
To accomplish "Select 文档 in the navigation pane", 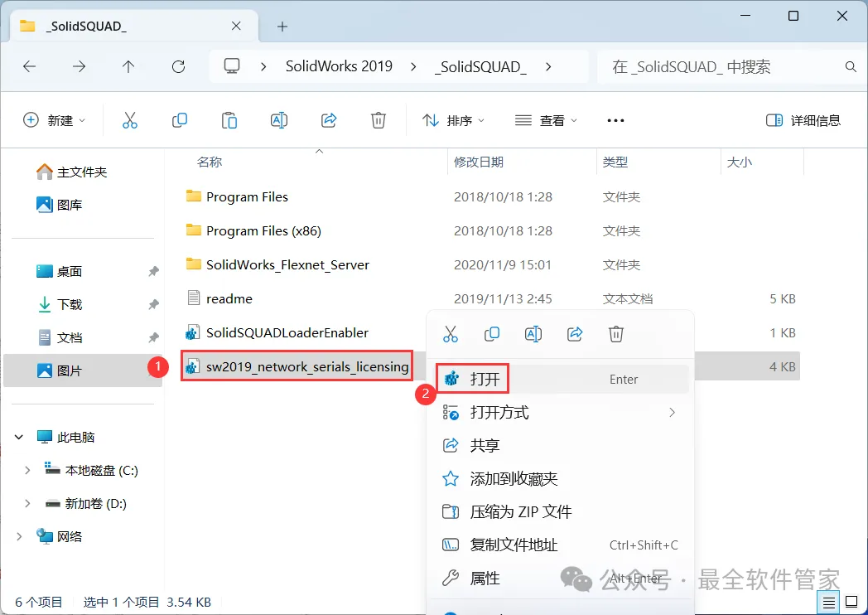I will pyautogui.click(x=60, y=337).
